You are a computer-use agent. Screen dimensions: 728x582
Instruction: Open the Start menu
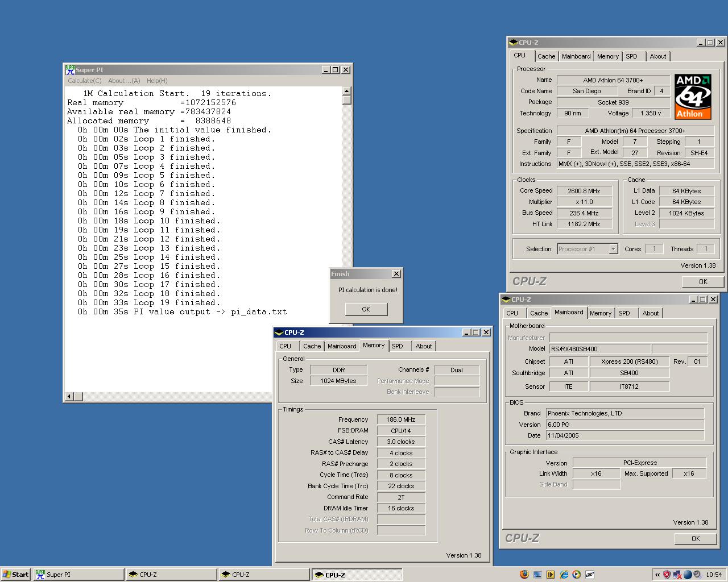point(15,575)
